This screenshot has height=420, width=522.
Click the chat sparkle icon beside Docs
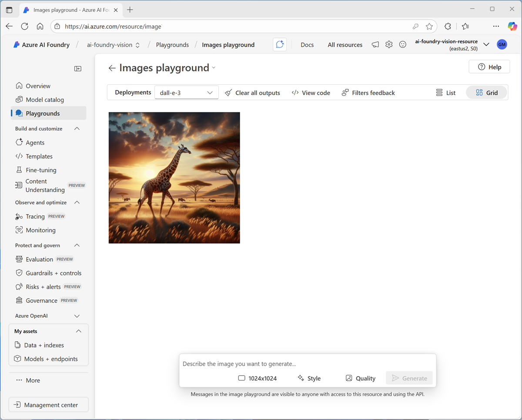coord(280,44)
